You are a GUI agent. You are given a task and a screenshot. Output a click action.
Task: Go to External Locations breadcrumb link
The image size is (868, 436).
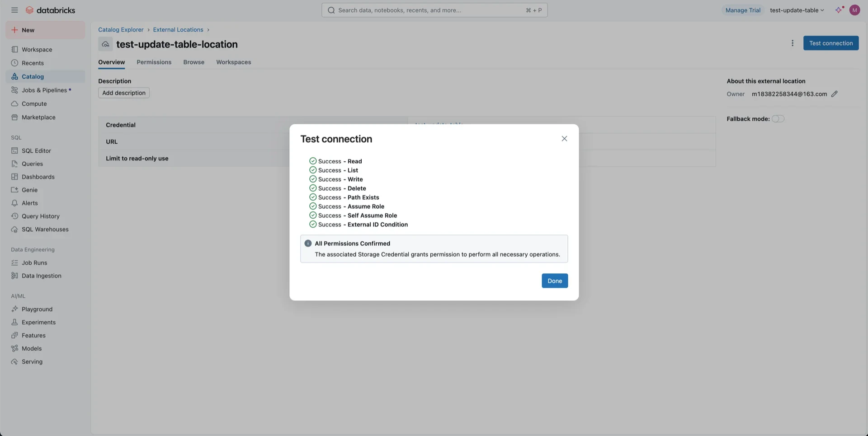178,30
